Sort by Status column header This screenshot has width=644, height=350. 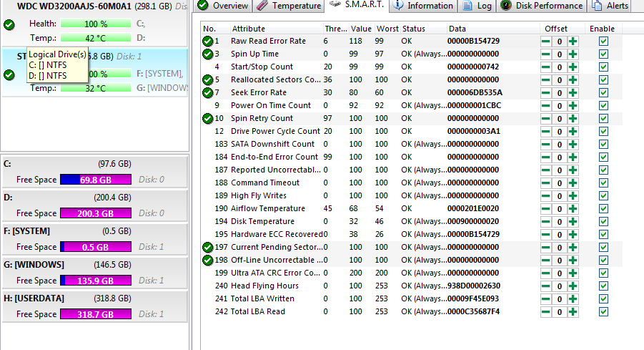tap(423, 29)
